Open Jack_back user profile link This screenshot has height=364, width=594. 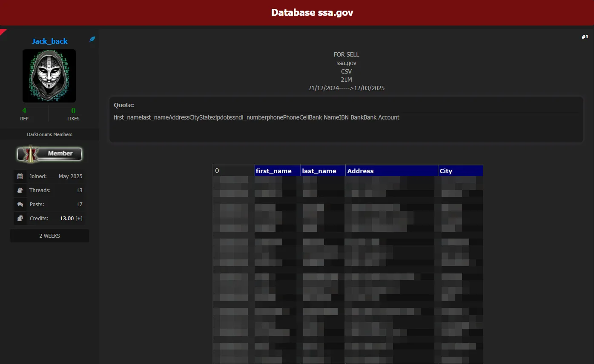pyautogui.click(x=49, y=41)
